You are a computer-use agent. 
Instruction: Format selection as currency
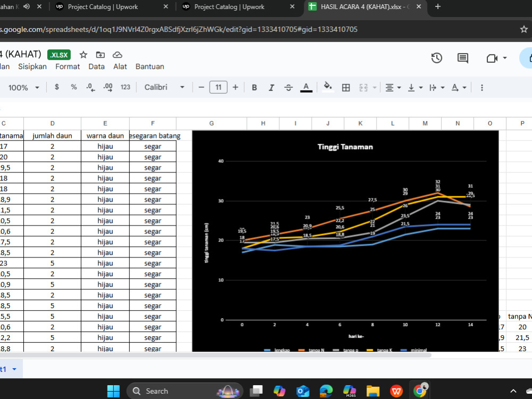coord(57,87)
